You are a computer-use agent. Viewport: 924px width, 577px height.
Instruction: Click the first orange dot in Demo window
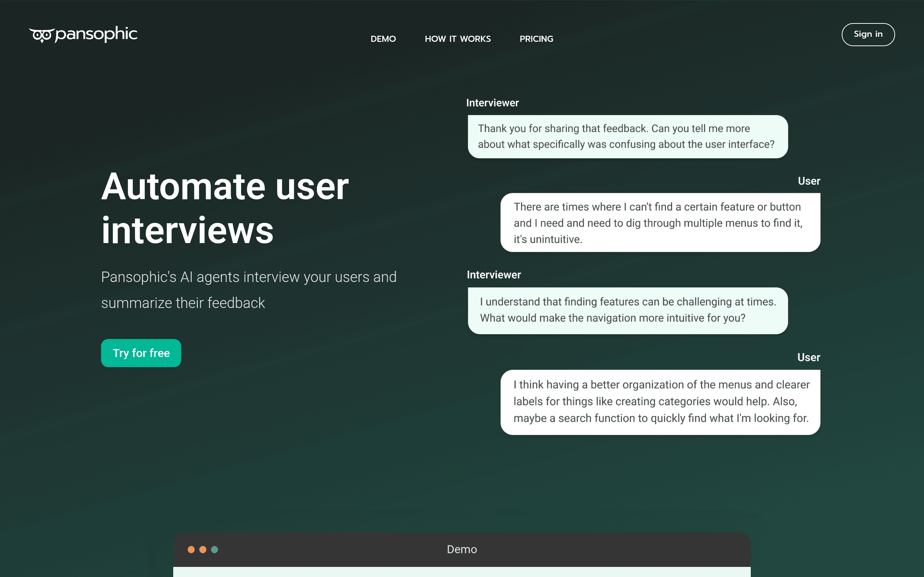click(191, 550)
